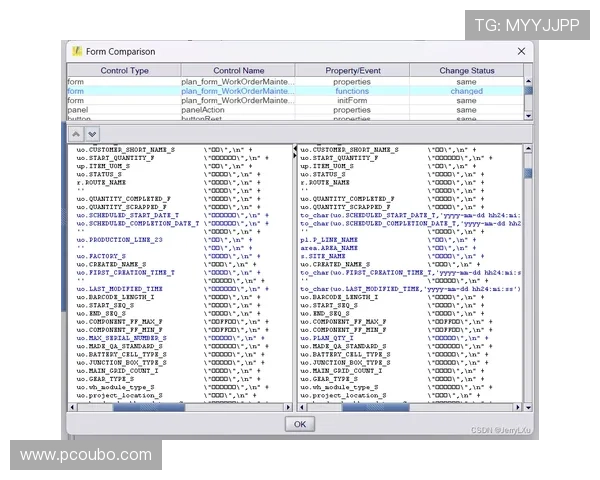Click the right pane's vertical scrollbar
The height and width of the screenshot is (480, 600).
tap(529, 270)
